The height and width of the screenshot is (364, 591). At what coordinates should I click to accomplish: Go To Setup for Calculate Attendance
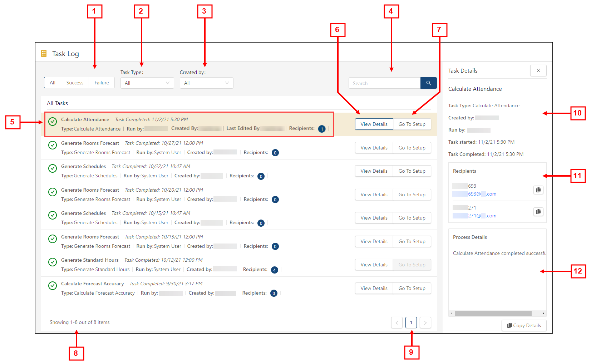tap(412, 124)
